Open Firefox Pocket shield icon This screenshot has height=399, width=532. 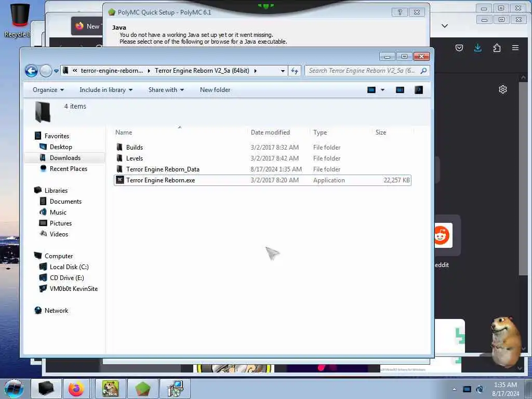coord(459,48)
